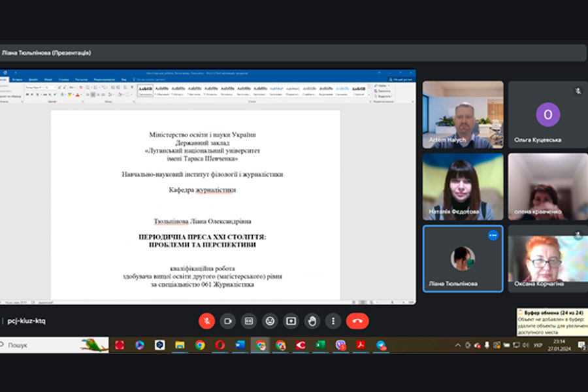Screen dimensions: 588x392
Task: Toggle closed captions in the meeting
Action: point(249,321)
